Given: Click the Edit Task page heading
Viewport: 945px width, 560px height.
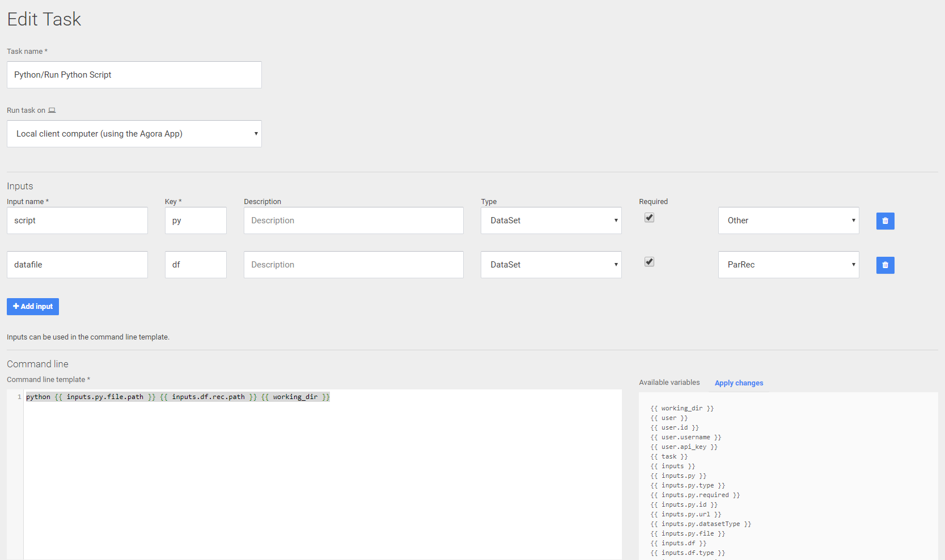Looking at the screenshot, I should tap(44, 19).
